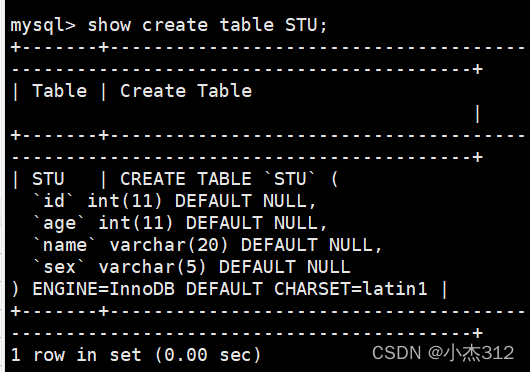The image size is (530, 372).
Task: Click the STU value in Table column
Action: pos(48,179)
